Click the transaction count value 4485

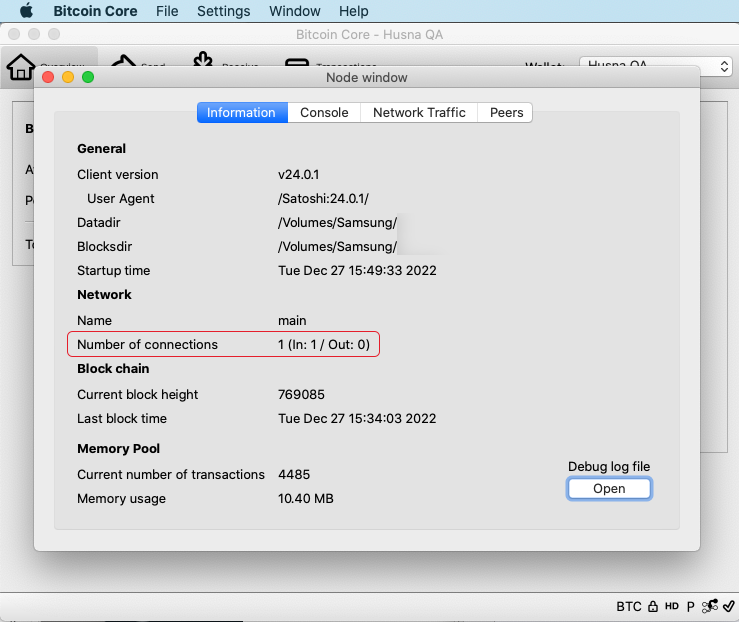(x=294, y=475)
